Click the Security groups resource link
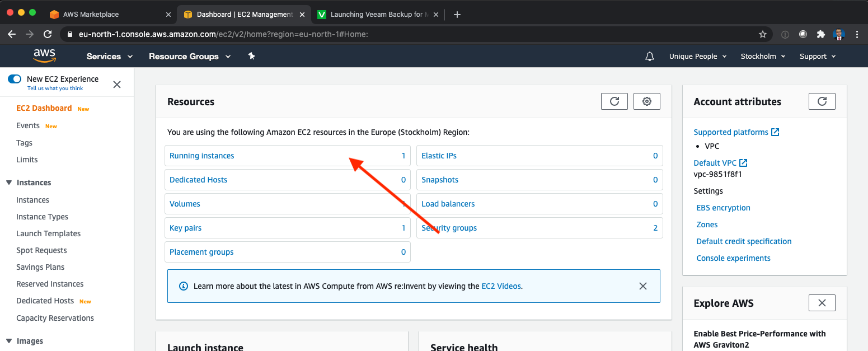This screenshot has width=868, height=351. coord(449,228)
